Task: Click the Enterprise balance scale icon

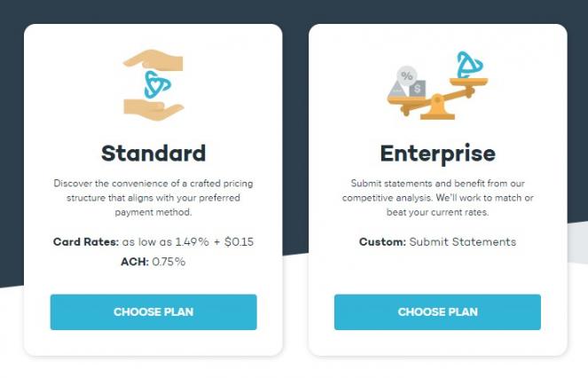Action: (437, 87)
